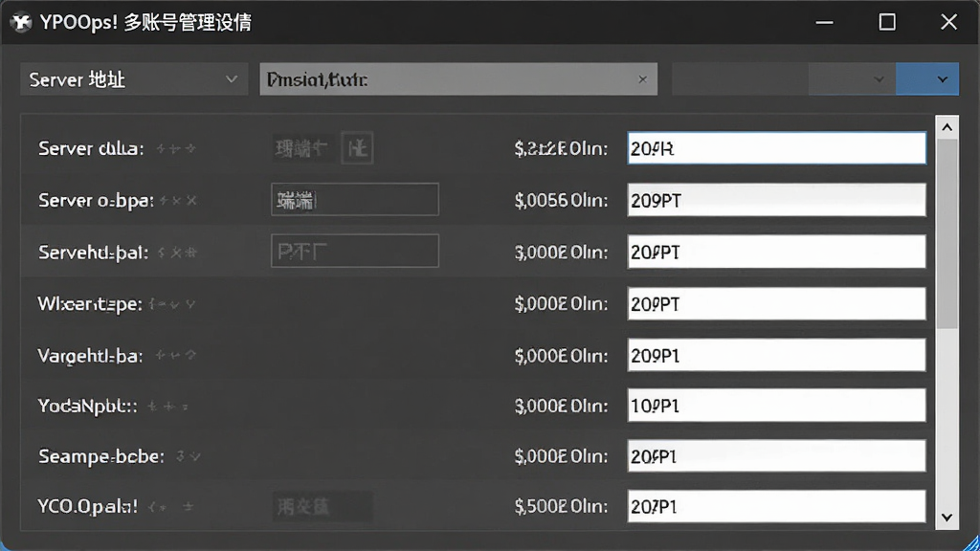Click the Server o:bpa label
The width and height of the screenshot is (980, 551).
coord(97,201)
